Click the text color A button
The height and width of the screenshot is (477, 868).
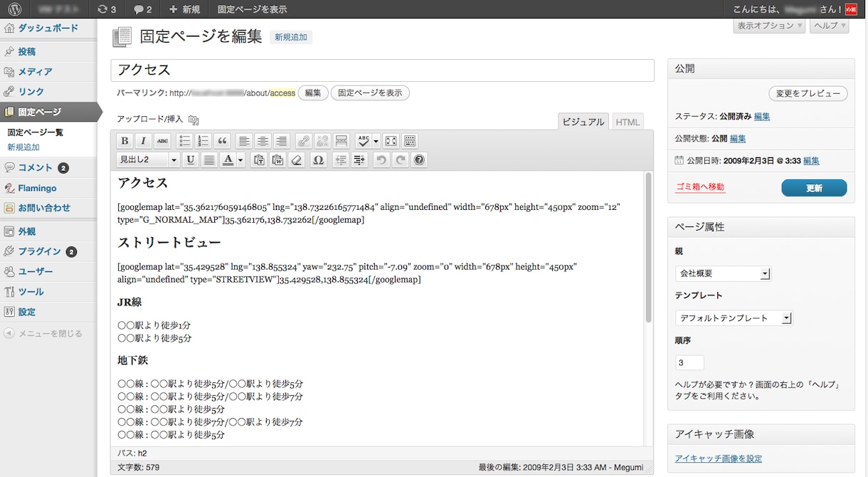point(228,160)
